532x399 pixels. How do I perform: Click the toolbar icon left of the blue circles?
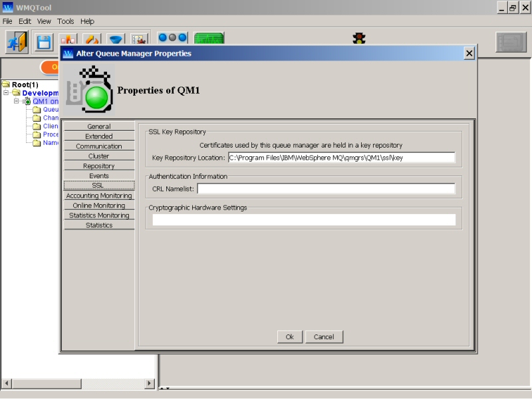point(140,39)
